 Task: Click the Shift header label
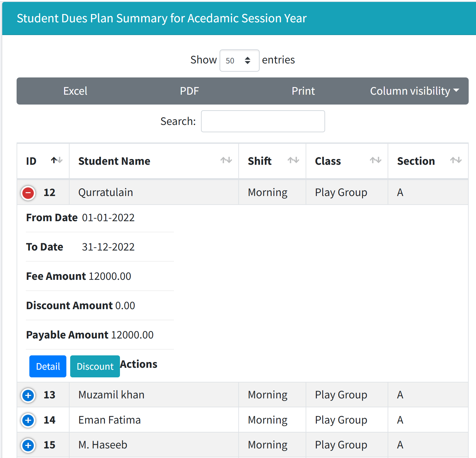point(260,161)
